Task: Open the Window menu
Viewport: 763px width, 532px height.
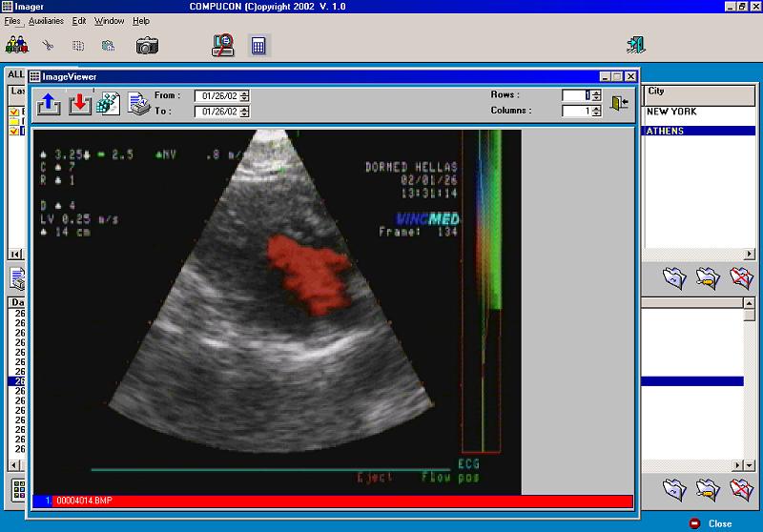Action: 109,21
